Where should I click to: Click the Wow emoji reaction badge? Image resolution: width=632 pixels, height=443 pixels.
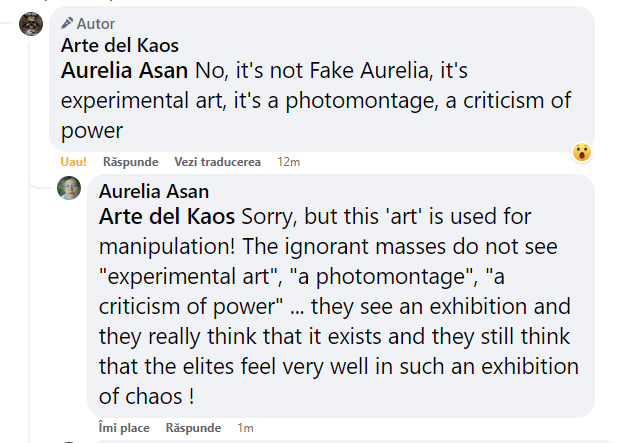[582, 152]
